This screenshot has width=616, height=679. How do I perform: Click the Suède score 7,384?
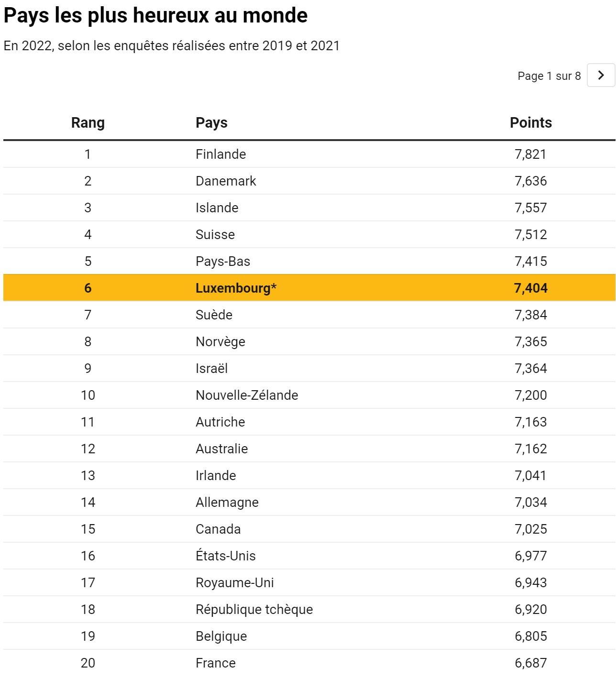tap(531, 315)
